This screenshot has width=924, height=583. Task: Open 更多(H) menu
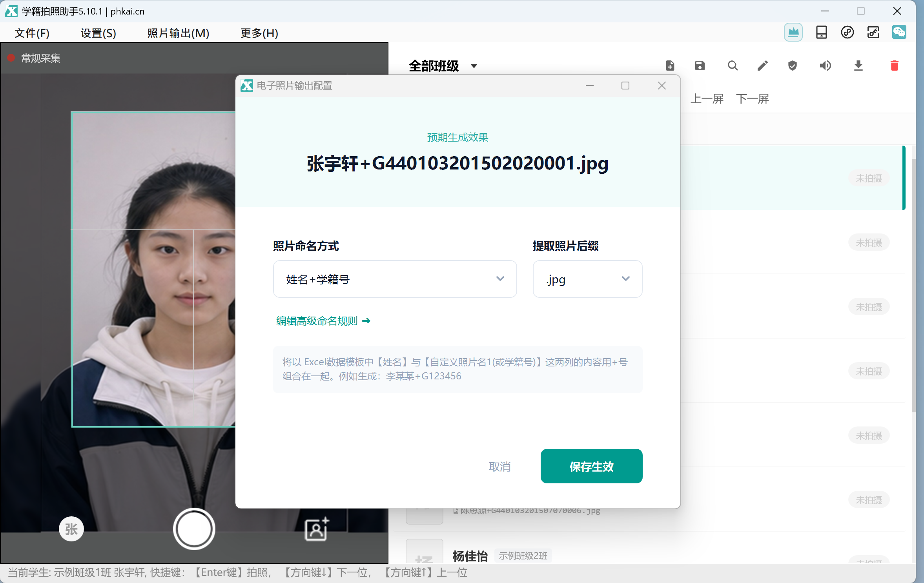click(x=259, y=33)
